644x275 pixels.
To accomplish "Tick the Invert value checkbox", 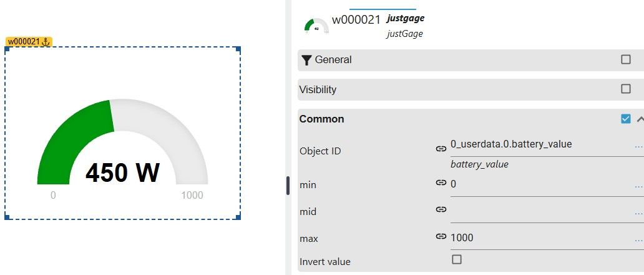I will tap(456, 259).
